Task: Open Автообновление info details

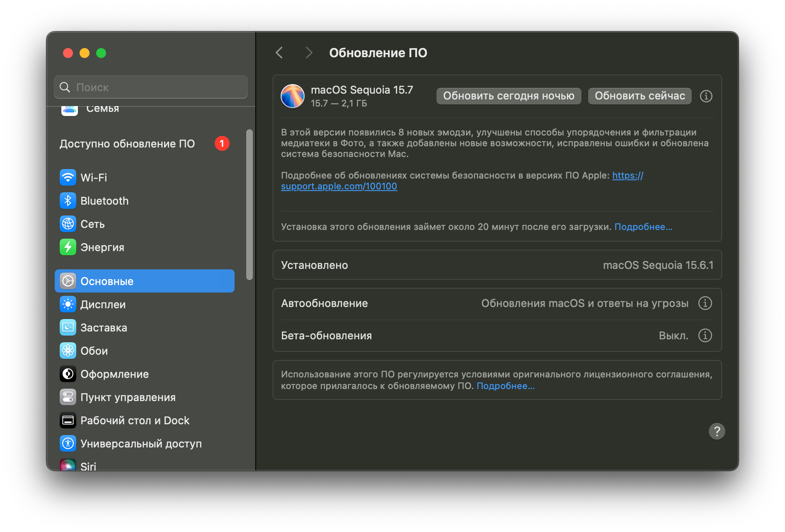Action: pyautogui.click(x=705, y=303)
